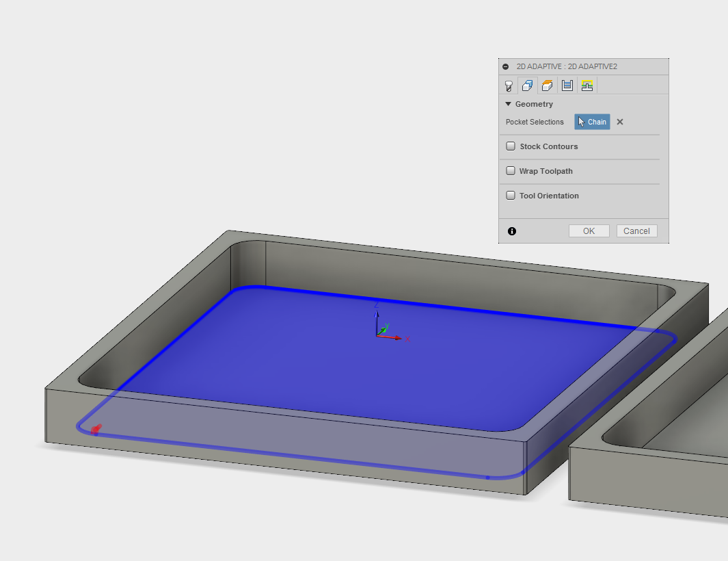Click the 2D ADAPTIVE dialog title
This screenshot has width=728, height=561.
coord(567,66)
